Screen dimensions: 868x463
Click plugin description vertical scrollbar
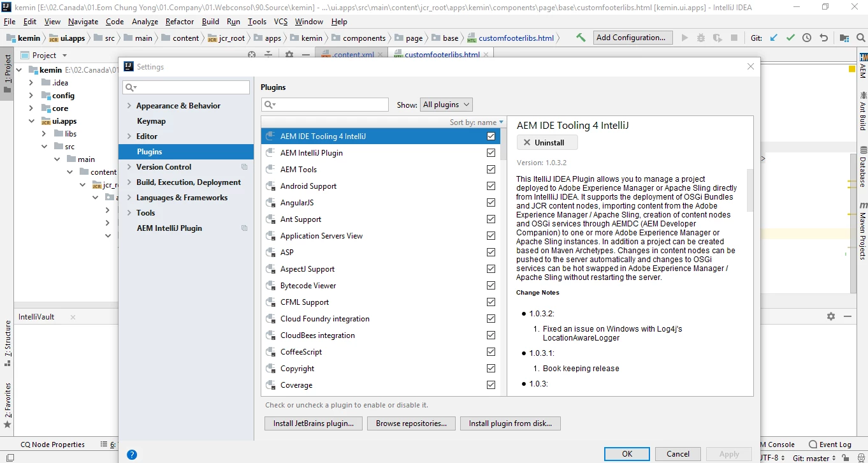click(x=750, y=189)
